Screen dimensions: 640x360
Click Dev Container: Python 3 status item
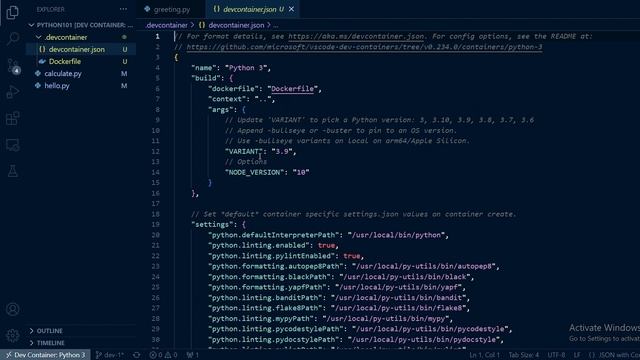[46, 355]
